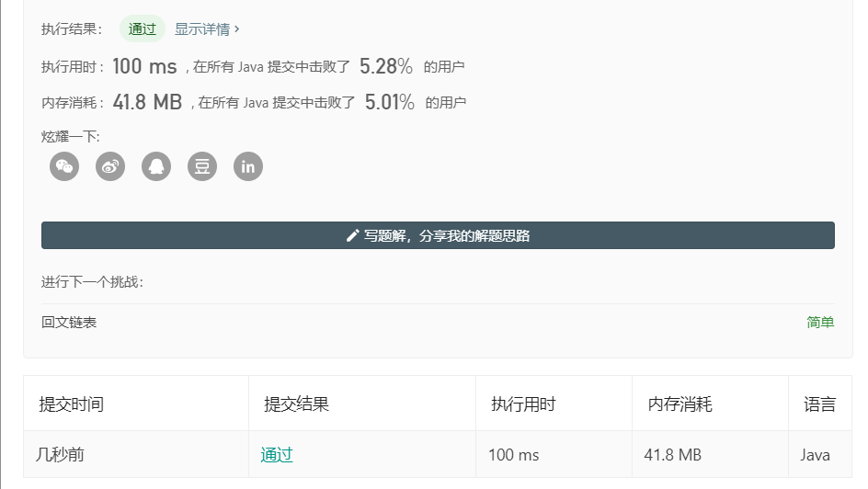This screenshot has width=868, height=489.
Task: Share result via the LinkedIn icon
Action: [x=248, y=166]
